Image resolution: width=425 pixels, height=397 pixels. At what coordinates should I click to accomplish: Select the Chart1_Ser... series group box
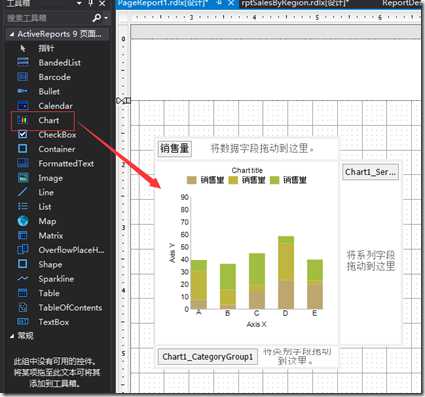click(370, 172)
